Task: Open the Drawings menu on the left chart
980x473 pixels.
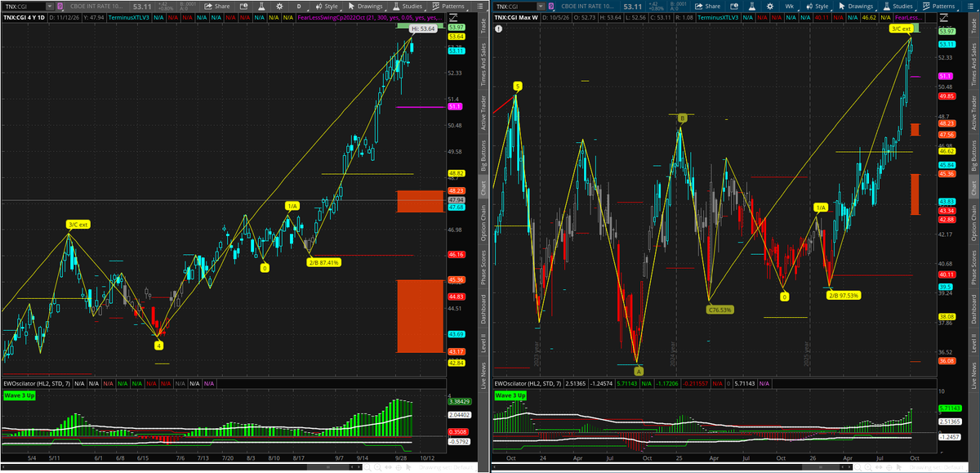Action: (367, 7)
